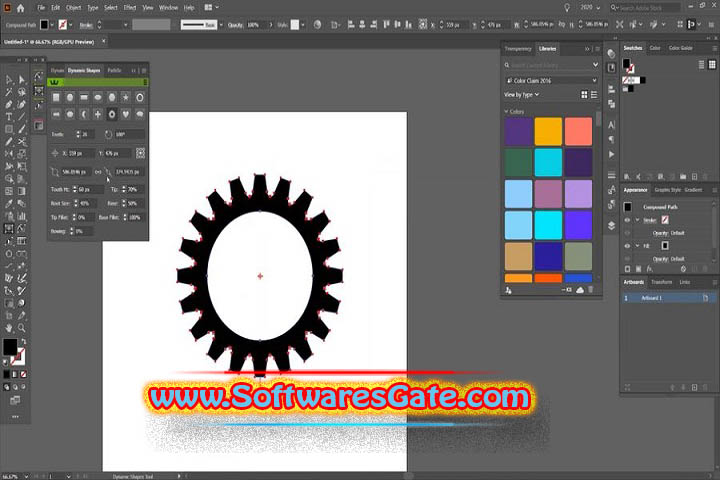
Task: Switch to the Transparency tab
Action: click(x=518, y=49)
